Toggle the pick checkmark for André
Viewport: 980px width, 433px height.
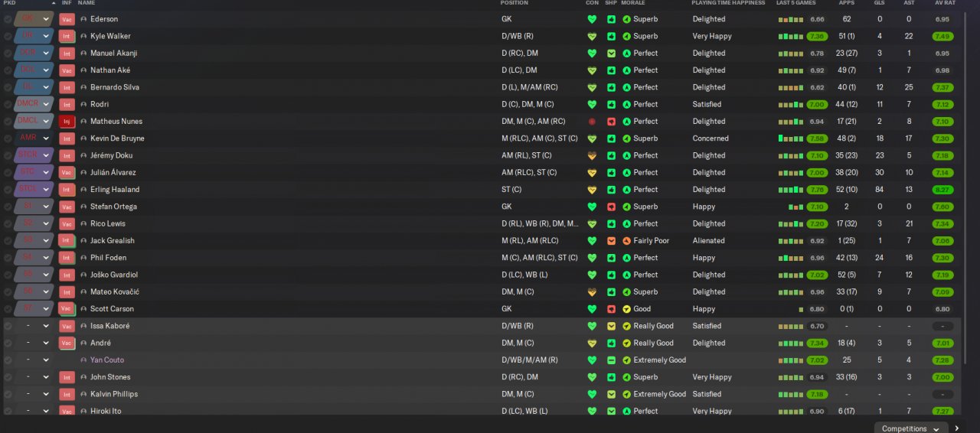8,343
